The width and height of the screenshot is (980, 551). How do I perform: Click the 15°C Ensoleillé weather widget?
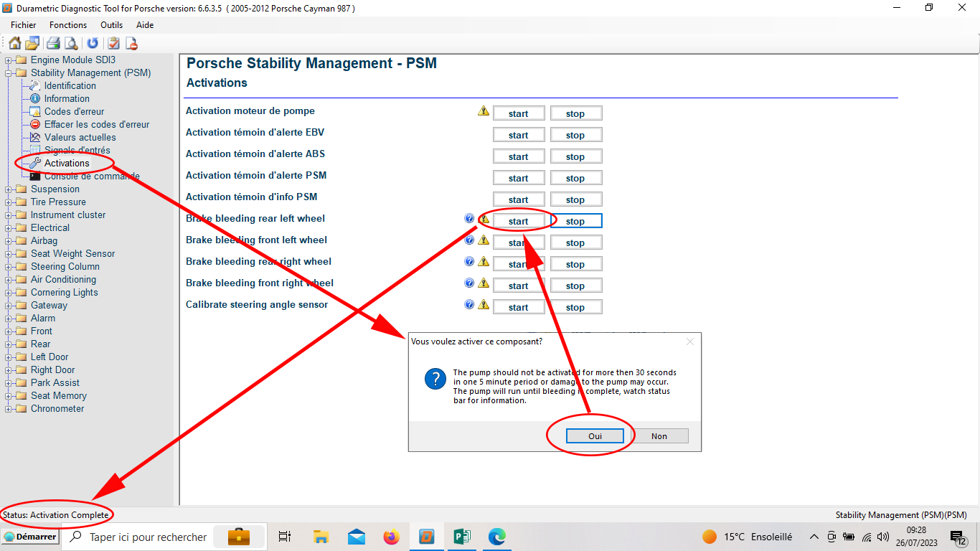pos(748,537)
